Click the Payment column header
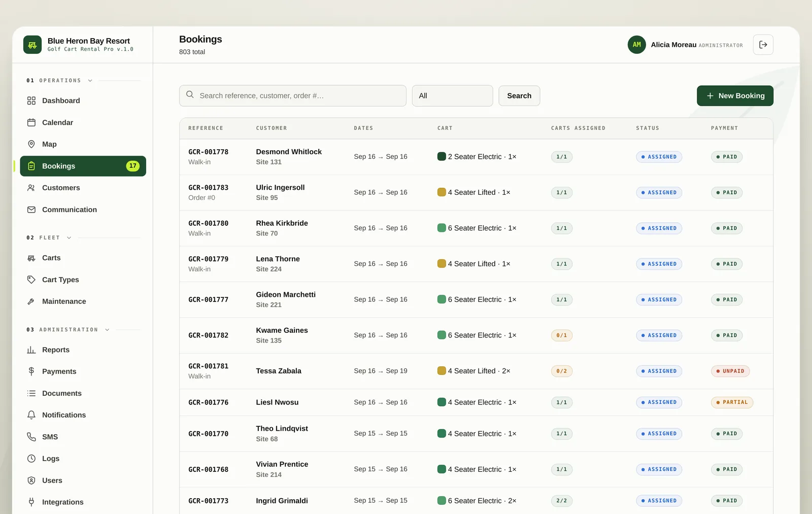 (x=724, y=128)
